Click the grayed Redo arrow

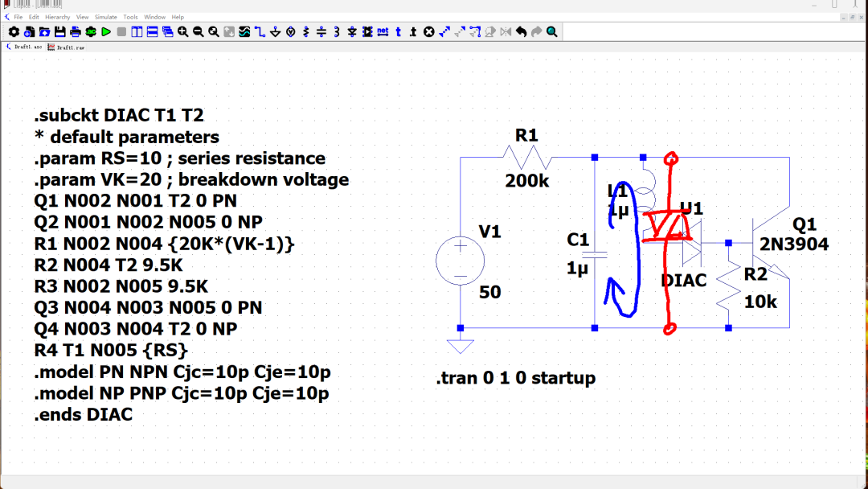pos(536,32)
